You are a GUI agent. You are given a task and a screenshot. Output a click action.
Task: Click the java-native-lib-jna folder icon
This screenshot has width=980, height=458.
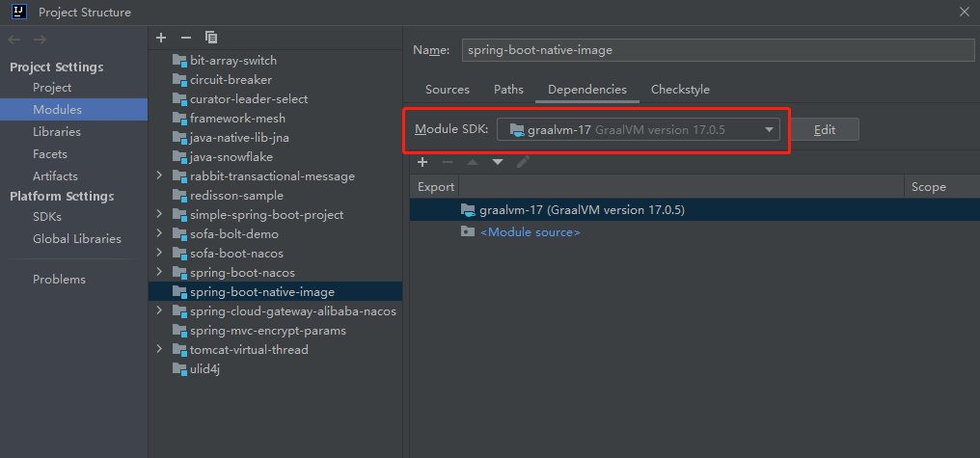179,138
